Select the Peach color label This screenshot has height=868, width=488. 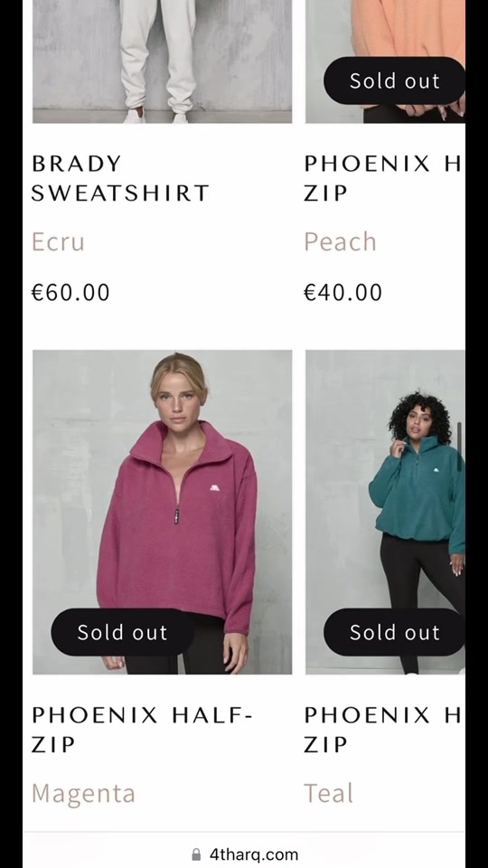point(341,242)
